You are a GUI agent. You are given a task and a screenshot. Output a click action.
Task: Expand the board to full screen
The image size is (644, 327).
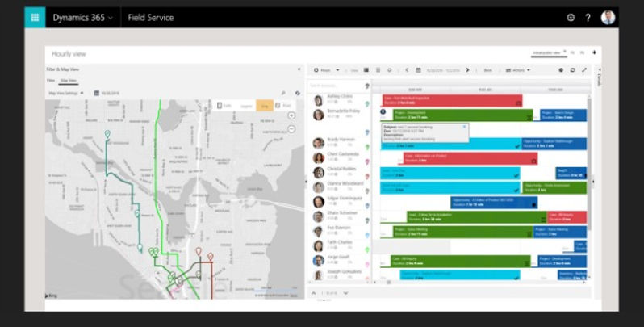pos(584,70)
